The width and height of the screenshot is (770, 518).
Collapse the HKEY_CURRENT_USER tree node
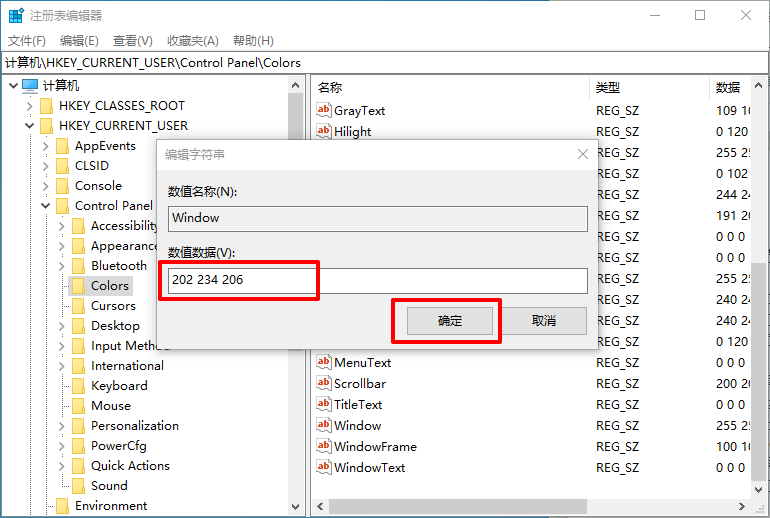29,126
